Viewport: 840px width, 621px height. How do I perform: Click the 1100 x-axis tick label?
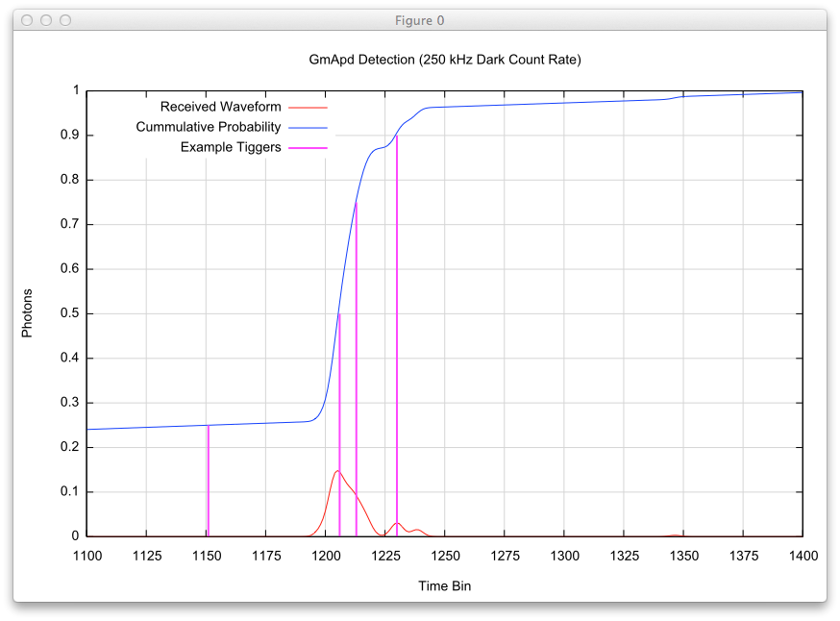86,555
